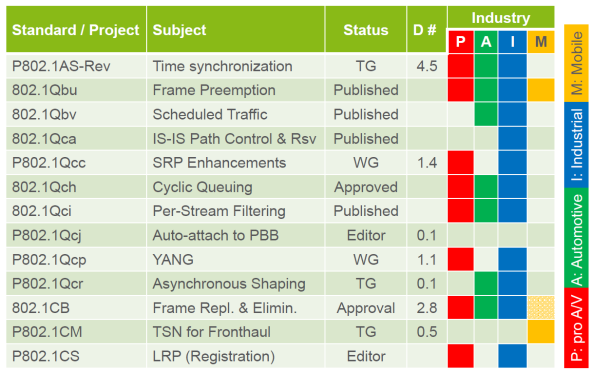Select the LRP (Registration) subject cell
The width and height of the screenshot is (591, 373).
point(236,356)
